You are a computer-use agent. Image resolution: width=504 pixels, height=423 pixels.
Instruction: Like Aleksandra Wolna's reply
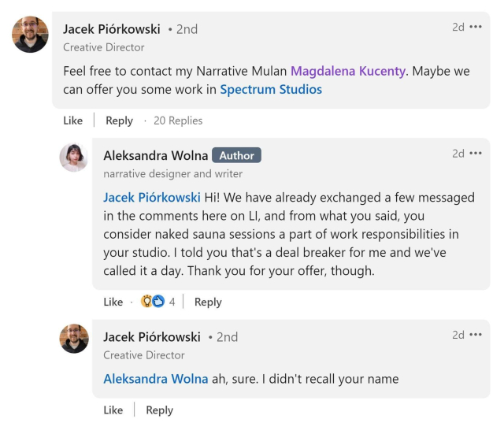(x=113, y=302)
